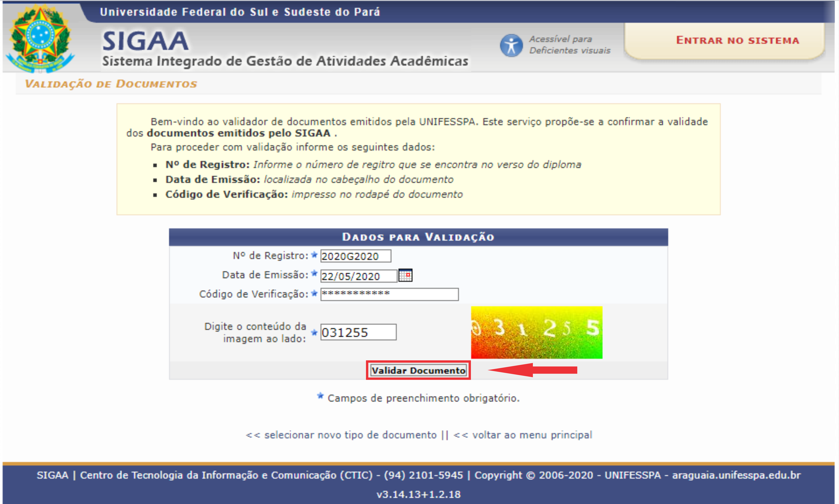Click 'voltar ao menu principal' link

532,435
